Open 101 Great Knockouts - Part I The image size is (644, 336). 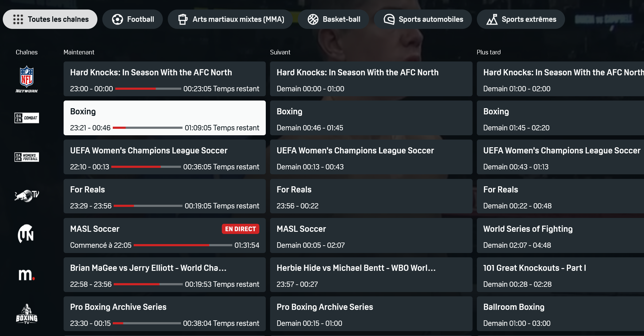560,275
